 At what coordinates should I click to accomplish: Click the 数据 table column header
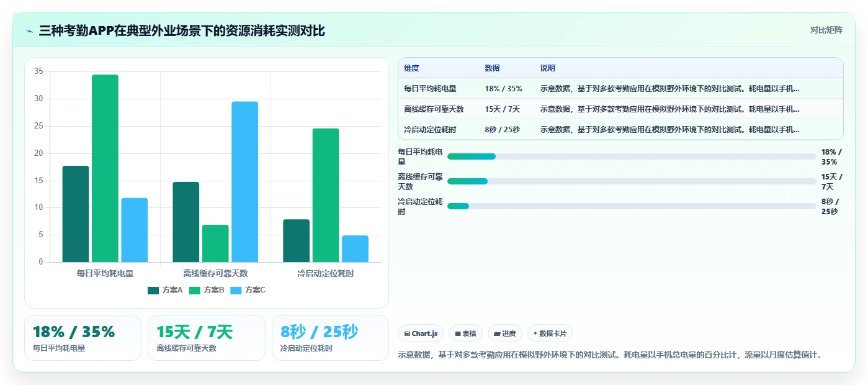point(492,68)
